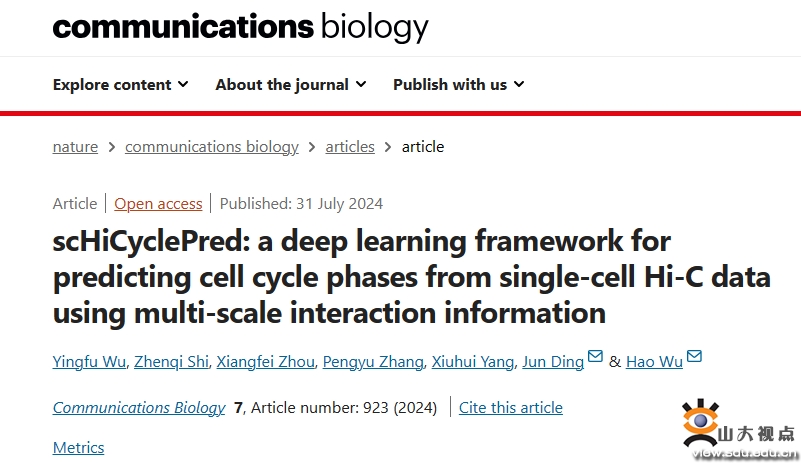The width and height of the screenshot is (801, 463).
Task: Go to nature breadcrumb link
Action: pos(75,147)
